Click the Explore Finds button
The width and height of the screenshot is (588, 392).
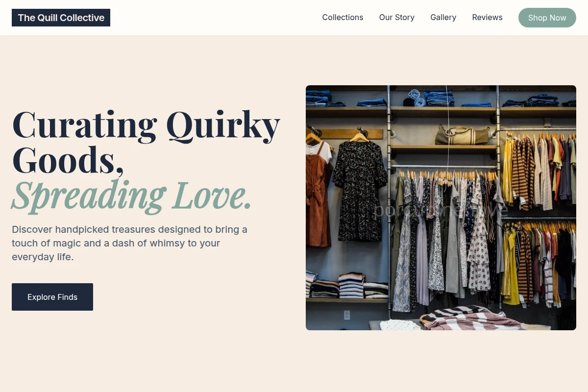coord(52,297)
